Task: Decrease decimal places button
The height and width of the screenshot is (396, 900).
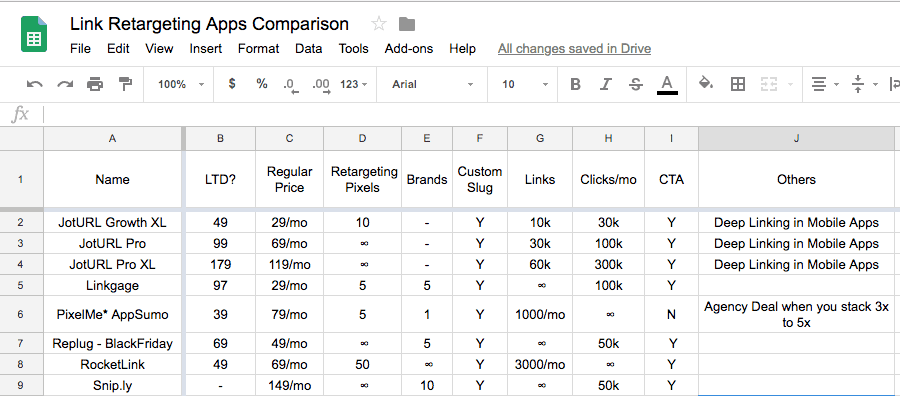Action: coord(292,85)
